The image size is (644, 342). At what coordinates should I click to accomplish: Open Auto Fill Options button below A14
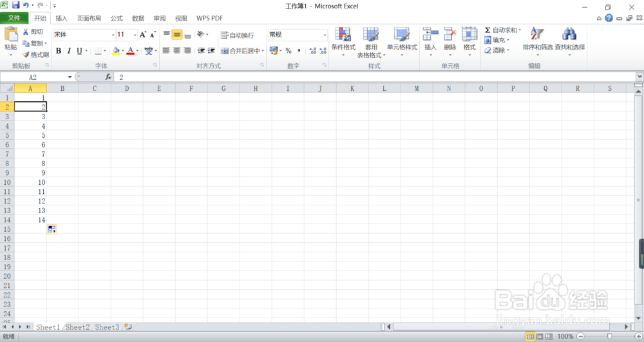click(52, 229)
